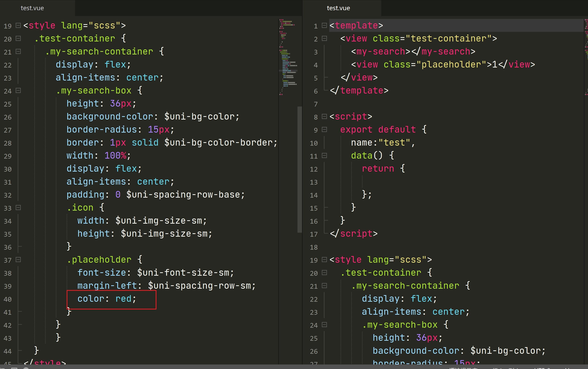Select line number 18 in right editor gutter
The height and width of the screenshot is (369, 588).
(314, 247)
